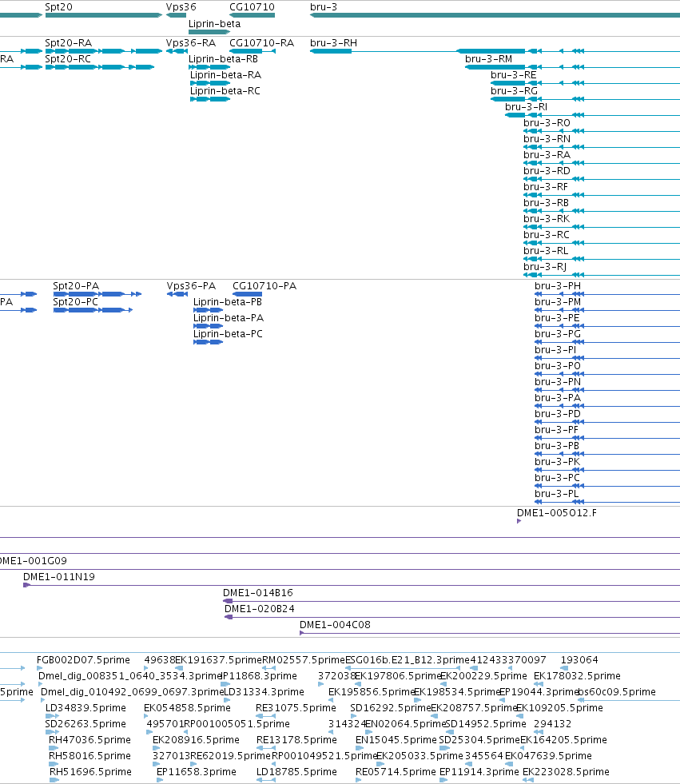Viewport: 680px width, 784px height.
Task: Click protein label bru-3-PO
Action: coord(558,366)
